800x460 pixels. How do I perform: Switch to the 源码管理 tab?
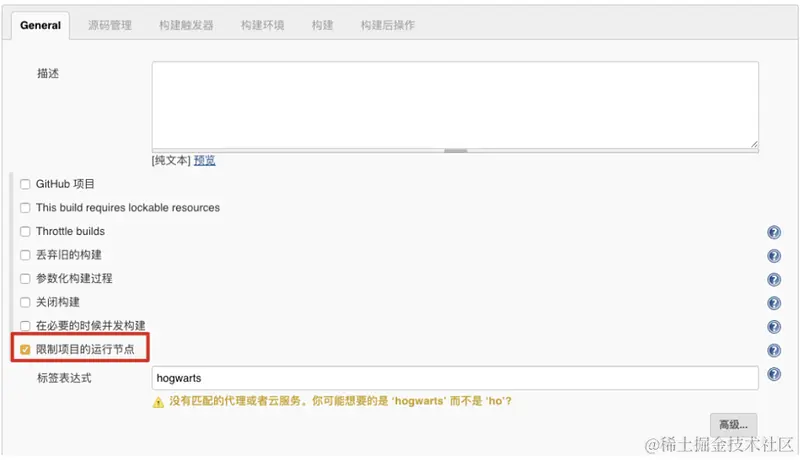point(110,25)
